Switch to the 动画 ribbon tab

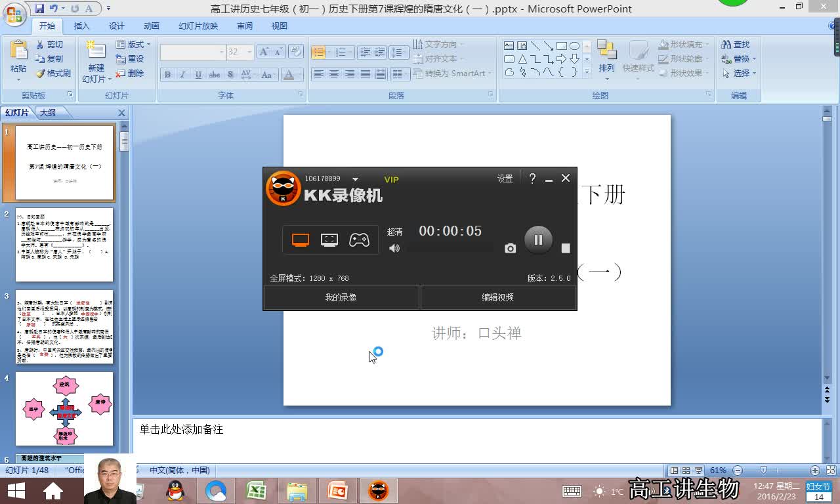[152, 26]
